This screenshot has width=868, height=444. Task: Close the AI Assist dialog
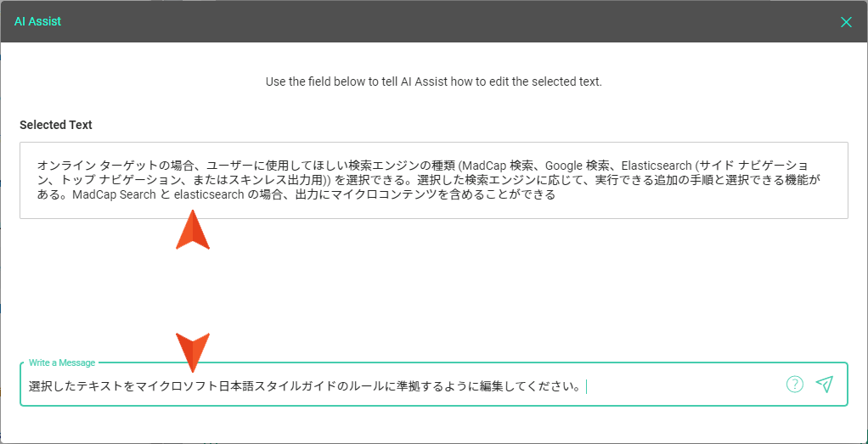pyautogui.click(x=846, y=22)
